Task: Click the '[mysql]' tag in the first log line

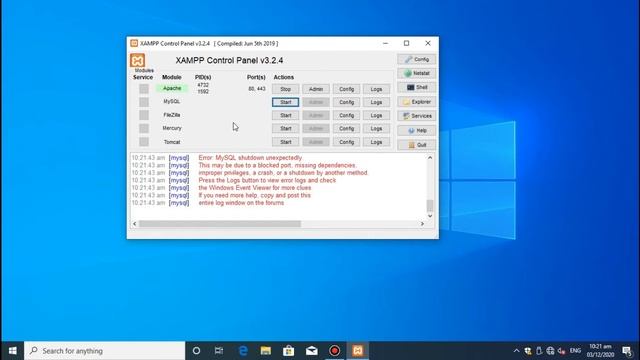Action: click(x=179, y=158)
